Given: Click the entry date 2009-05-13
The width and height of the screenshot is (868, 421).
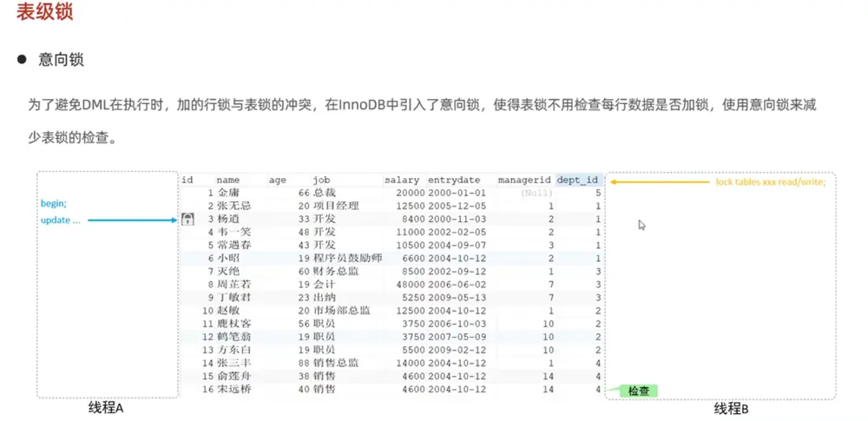Looking at the screenshot, I should tap(457, 298).
